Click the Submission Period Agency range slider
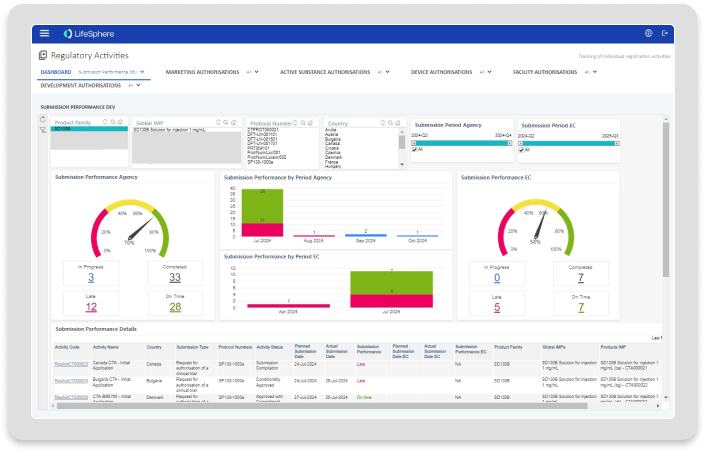The width and height of the screenshot is (705, 452). click(462, 143)
